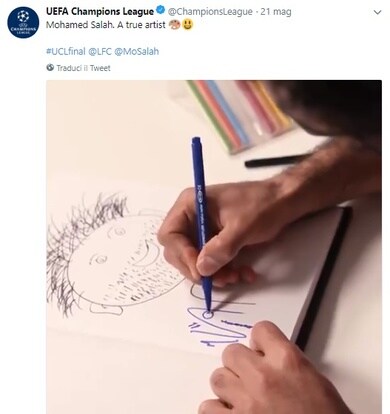This screenshot has height=414, width=390.
Task: Expand the tweet options chevron
Action: 377,13
